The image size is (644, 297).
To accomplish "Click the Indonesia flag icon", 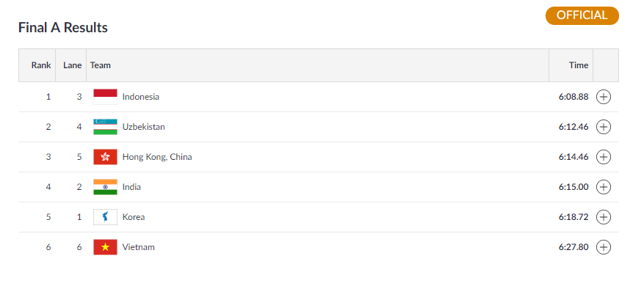I will pos(105,97).
